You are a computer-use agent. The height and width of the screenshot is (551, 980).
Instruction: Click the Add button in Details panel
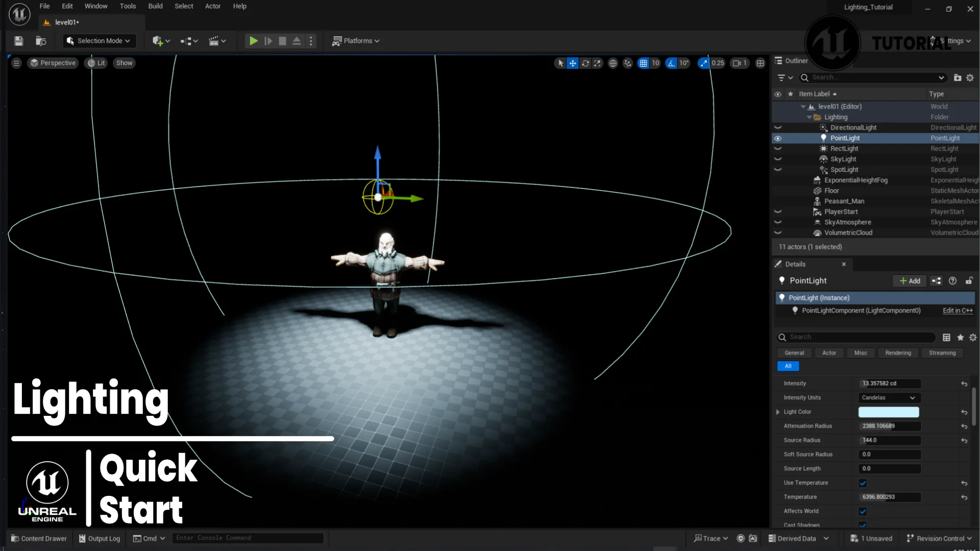pos(909,281)
